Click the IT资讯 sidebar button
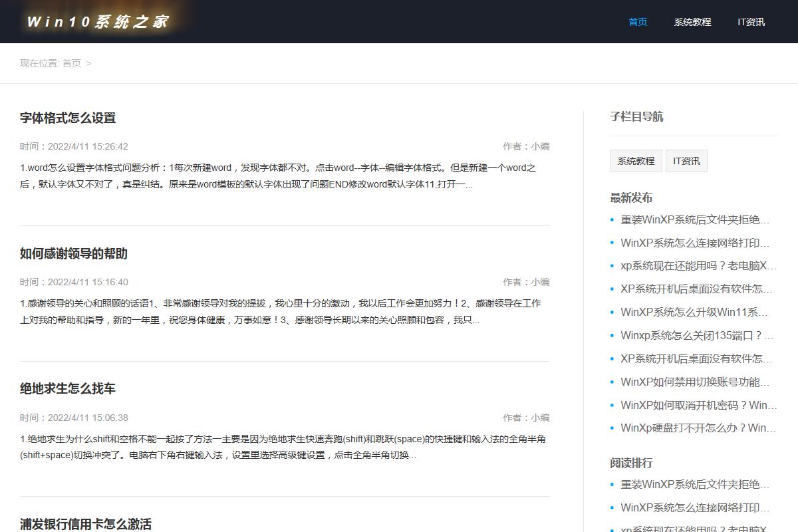This screenshot has width=798, height=532. point(686,161)
